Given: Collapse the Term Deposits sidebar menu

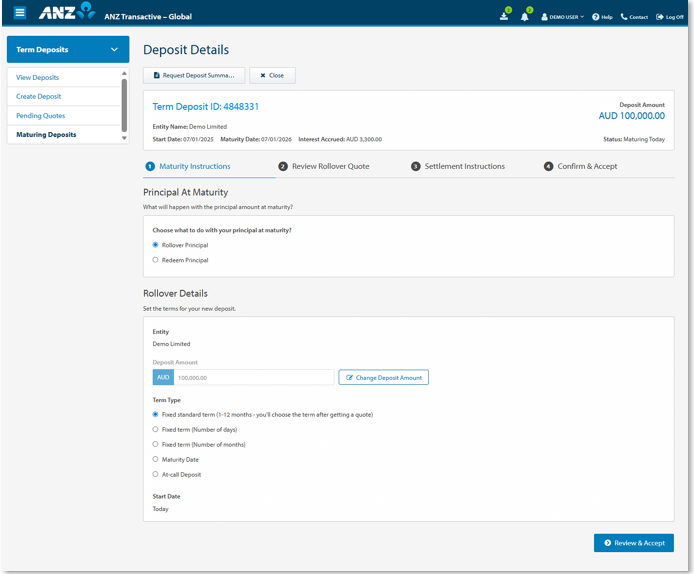Looking at the screenshot, I should 114,50.
